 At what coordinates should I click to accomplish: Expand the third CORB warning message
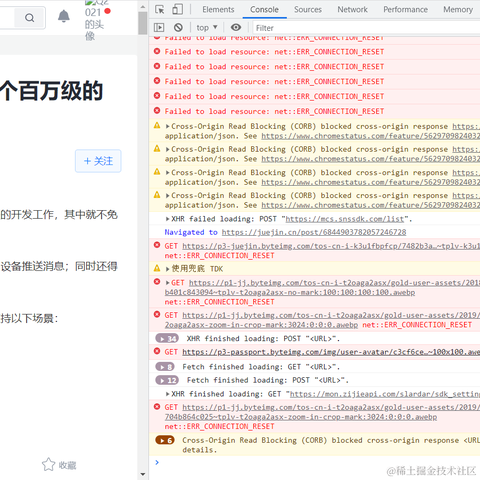(x=168, y=173)
